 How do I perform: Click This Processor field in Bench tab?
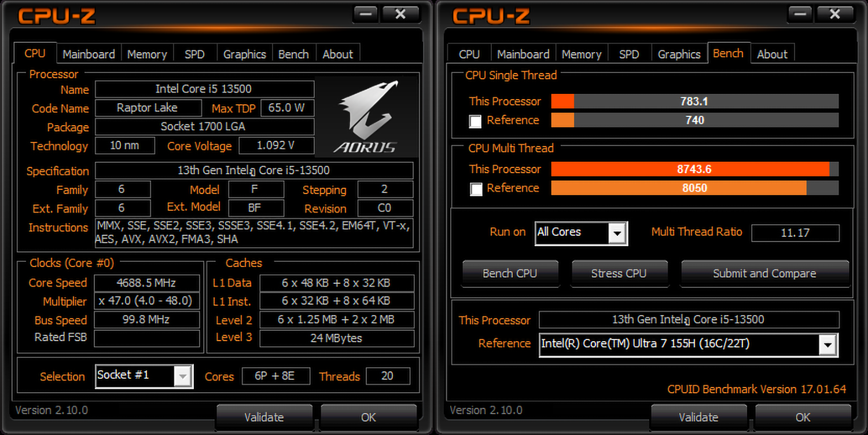click(x=689, y=320)
